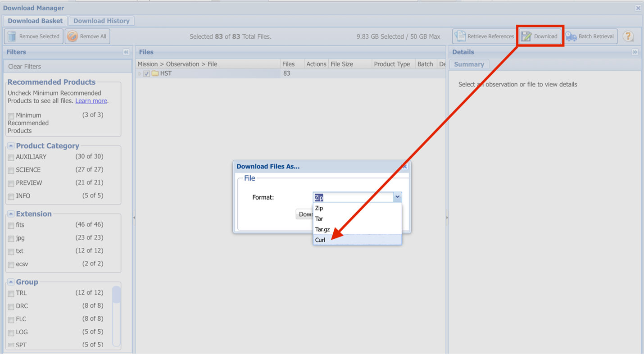This screenshot has height=355, width=644.
Task: Check the INFO product category
Action: click(11, 197)
